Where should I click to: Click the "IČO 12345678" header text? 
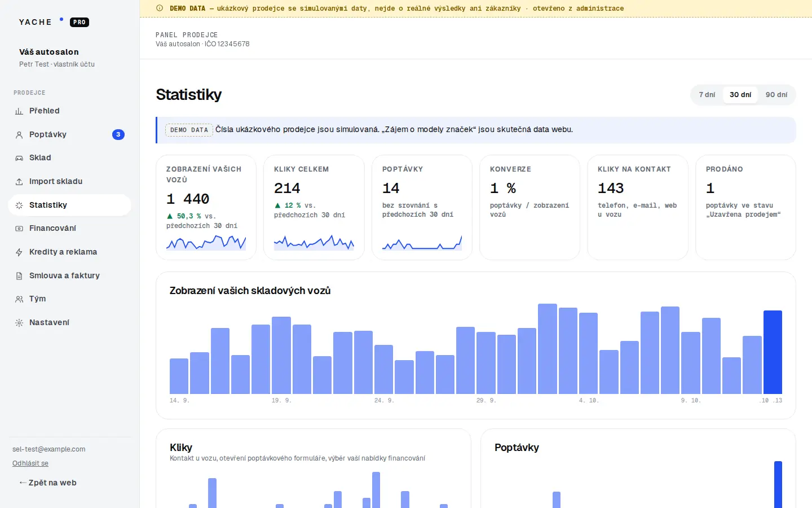pyautogui.click(x=227, y=44)
